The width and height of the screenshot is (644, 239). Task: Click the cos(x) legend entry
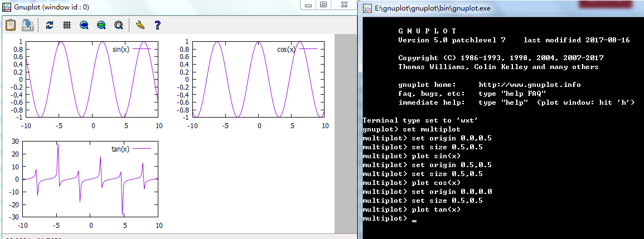[x=297, y=49]
